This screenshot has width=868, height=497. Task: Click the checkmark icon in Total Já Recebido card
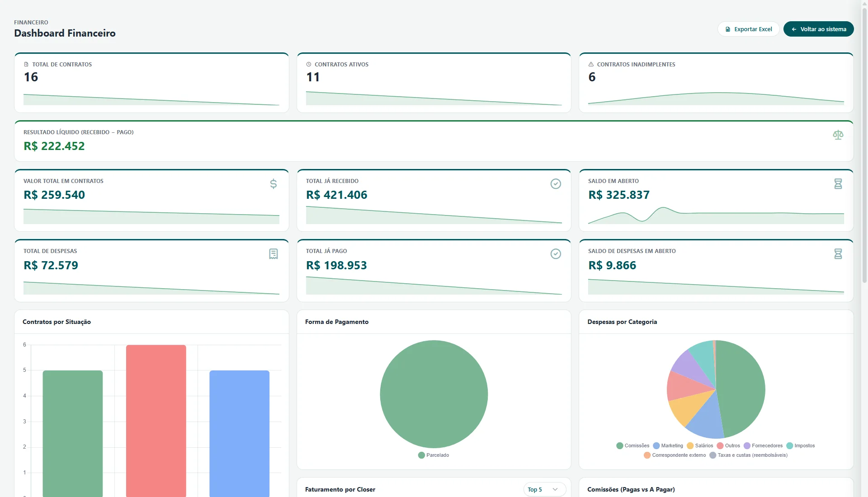pos(556,184)
